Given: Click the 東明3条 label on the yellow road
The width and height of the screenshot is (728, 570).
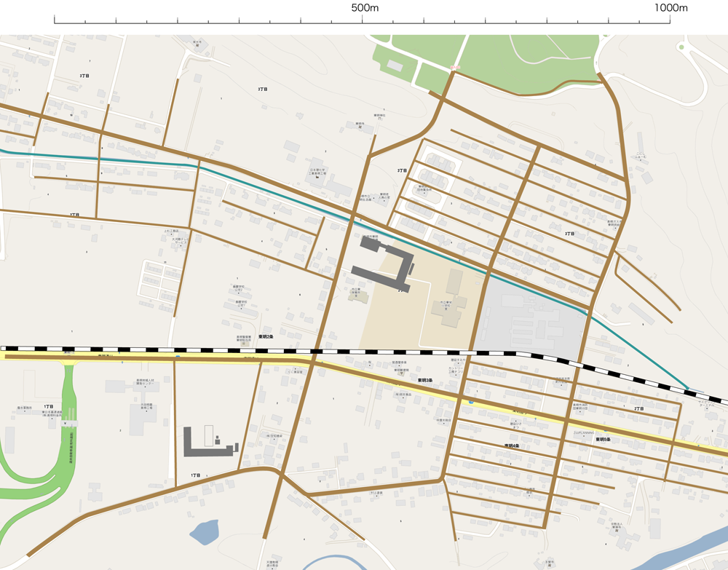Looking at the screenshot, I should [x=424, y=380].
